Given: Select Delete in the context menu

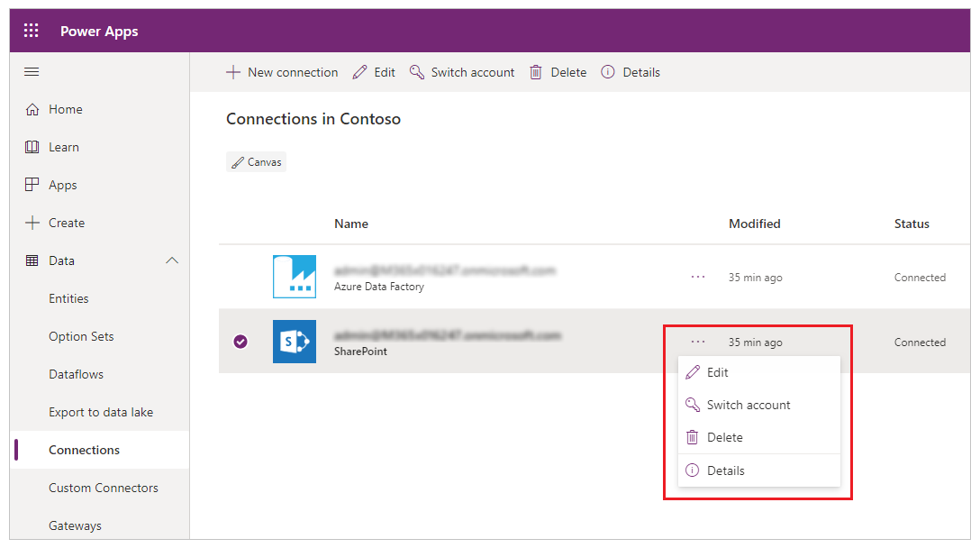Looking at the screenshot, I should coord(724,437).
